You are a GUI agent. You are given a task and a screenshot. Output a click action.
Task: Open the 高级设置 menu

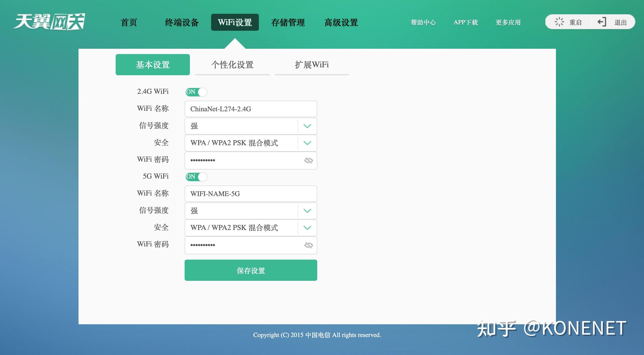point(341,23)
